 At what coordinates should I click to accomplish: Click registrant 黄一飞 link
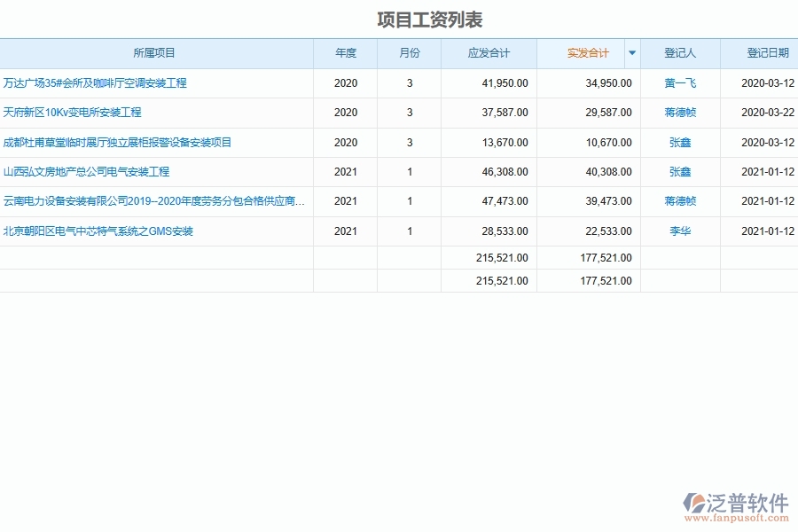click(680, 82)
